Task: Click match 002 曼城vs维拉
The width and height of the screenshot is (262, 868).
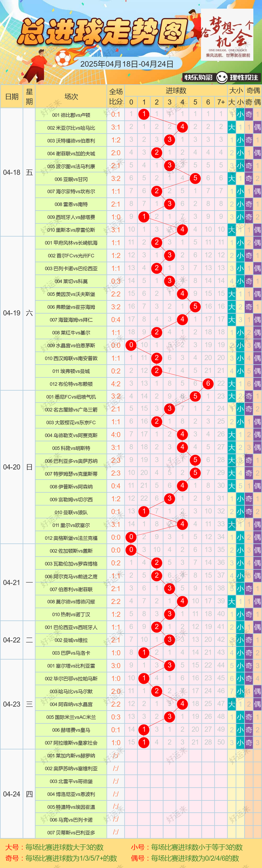Action: [71, 640]
